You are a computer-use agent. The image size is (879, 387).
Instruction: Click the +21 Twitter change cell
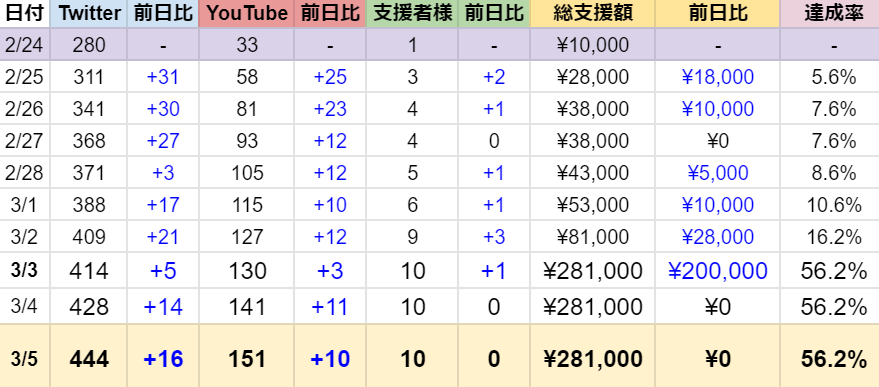(x=163, y=236)
